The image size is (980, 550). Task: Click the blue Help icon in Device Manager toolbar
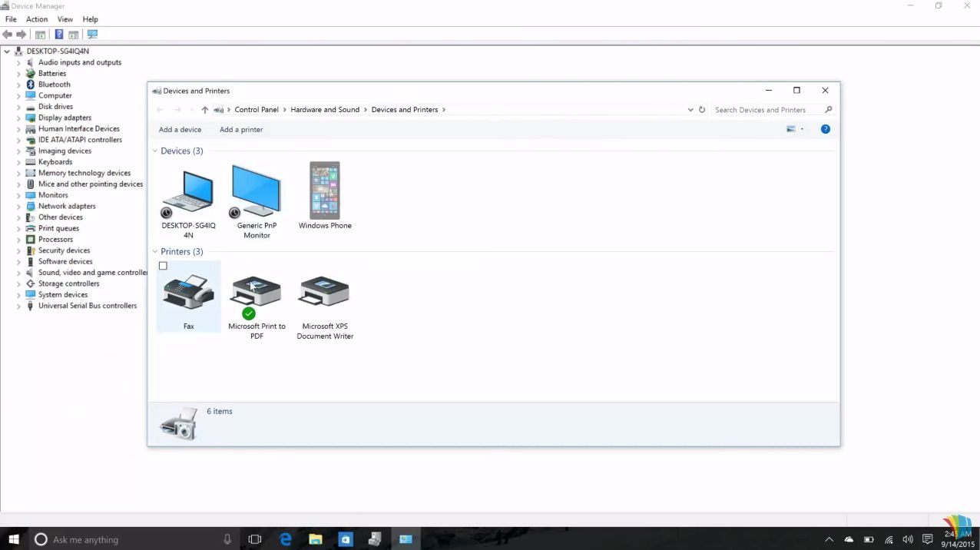pyautogui.click(x=59, y=35)
